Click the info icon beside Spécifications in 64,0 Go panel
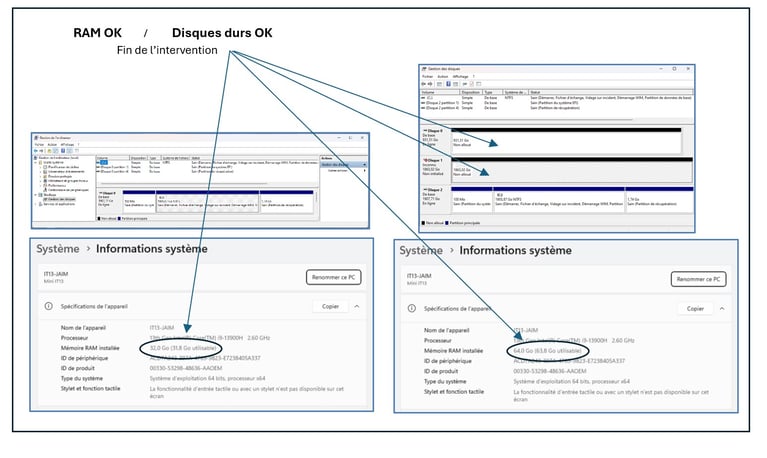The image size is (767, 458). click(412, 308)
